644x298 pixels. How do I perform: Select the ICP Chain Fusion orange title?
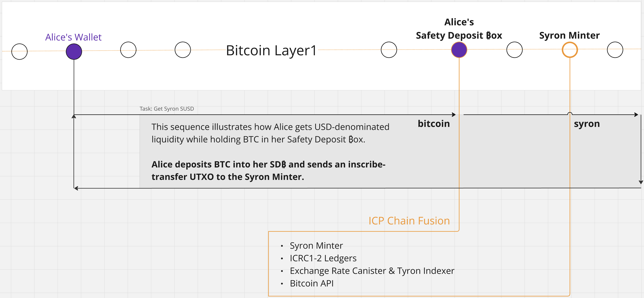click(x=409, y=221)
